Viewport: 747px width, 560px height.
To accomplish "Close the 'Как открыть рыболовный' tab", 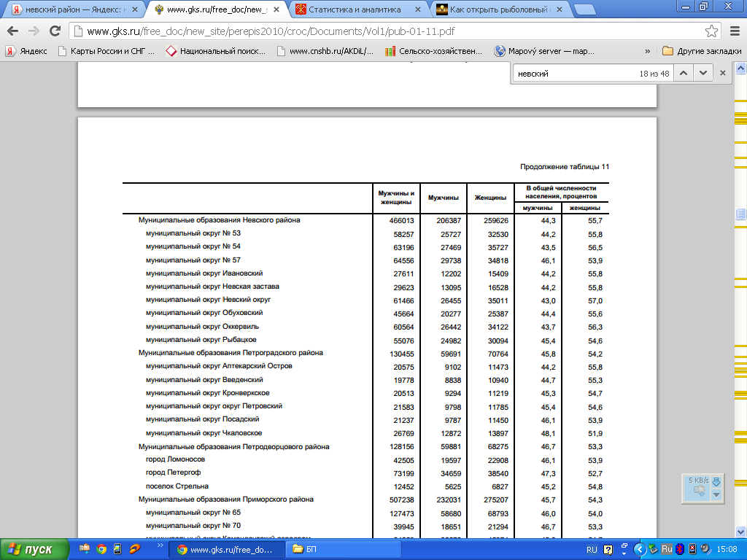I will click(560, 9).
